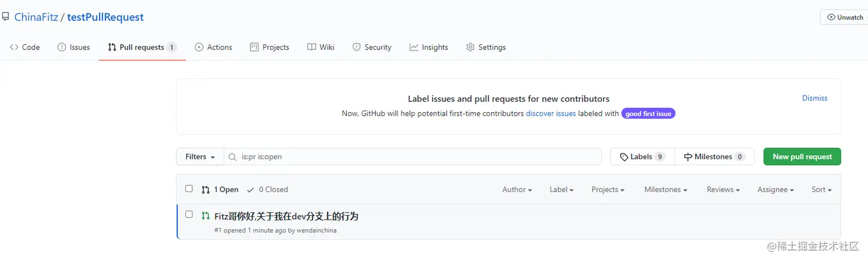The image size is (868, 261).
Task: Click the Projects tab's board icon
Action: click(x=254, y=47)
